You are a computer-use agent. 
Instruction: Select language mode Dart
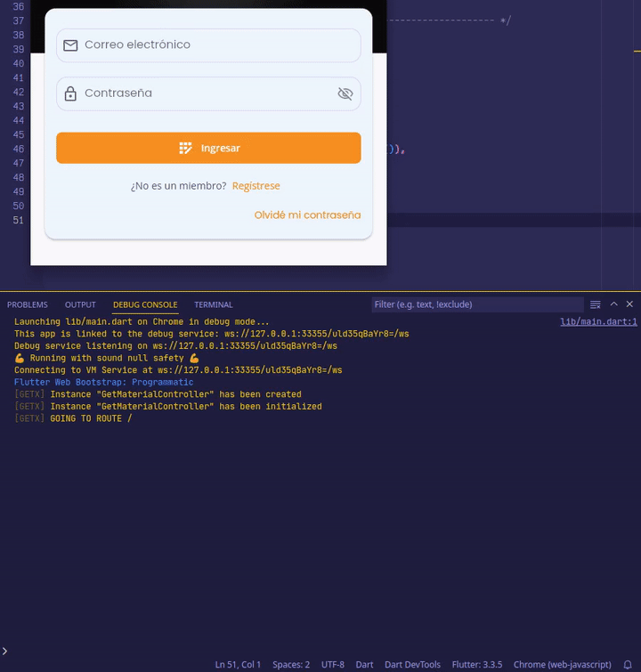click(364, 665)
